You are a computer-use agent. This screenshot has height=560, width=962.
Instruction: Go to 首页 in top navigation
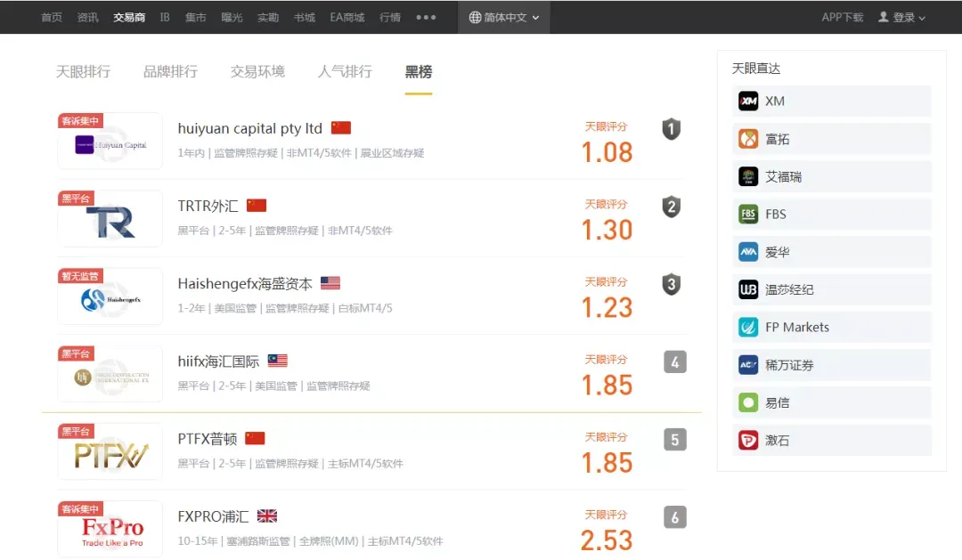[x=52, y=17]
